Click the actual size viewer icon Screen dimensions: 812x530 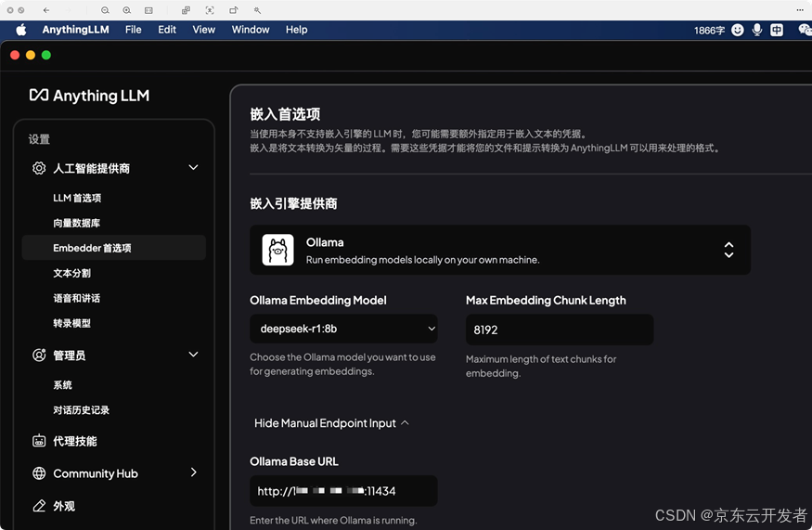tap(148, 10)
